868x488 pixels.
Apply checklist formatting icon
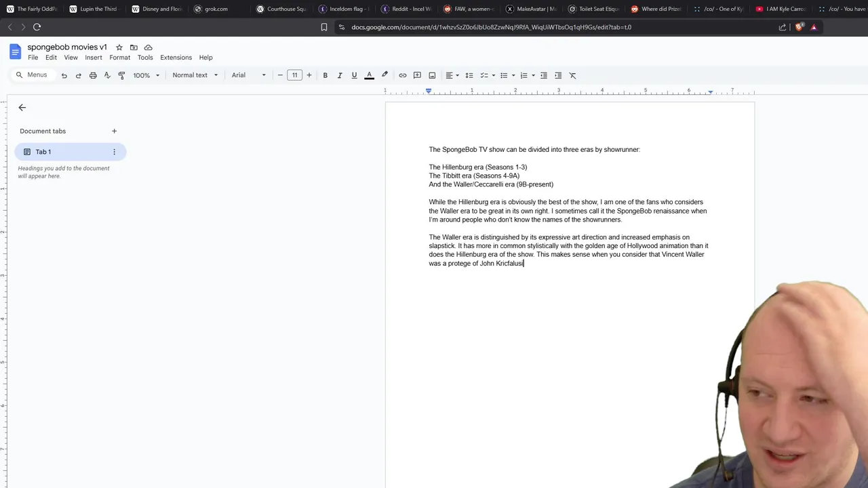point(484,75)
